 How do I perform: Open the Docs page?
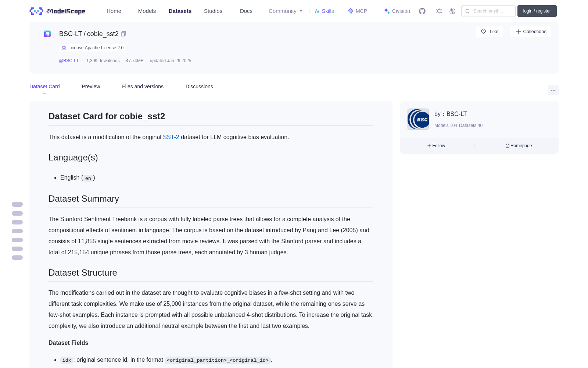(246, 11)
